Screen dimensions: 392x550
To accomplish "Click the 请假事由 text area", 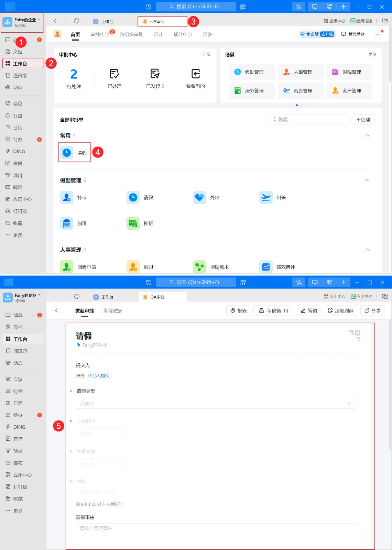I will coord(218,536).
